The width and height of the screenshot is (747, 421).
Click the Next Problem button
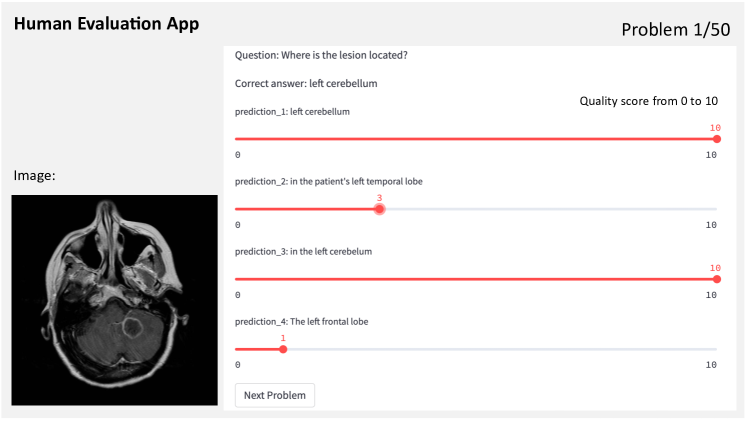click(275, 395)
